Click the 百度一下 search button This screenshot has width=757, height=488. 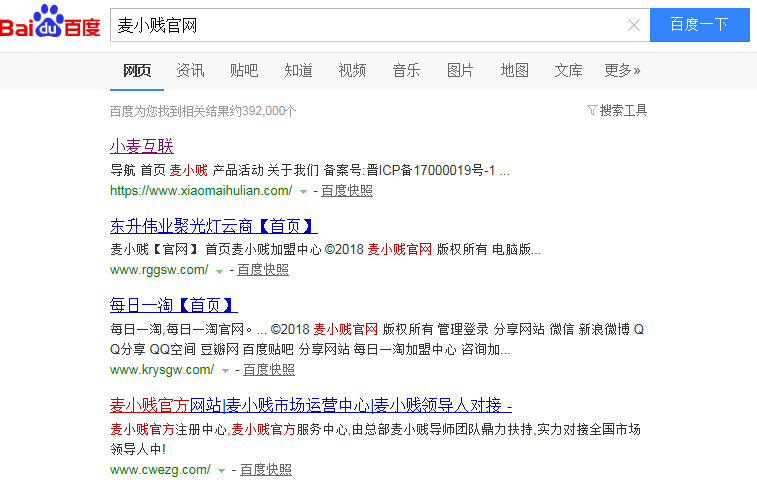(700, 25)
